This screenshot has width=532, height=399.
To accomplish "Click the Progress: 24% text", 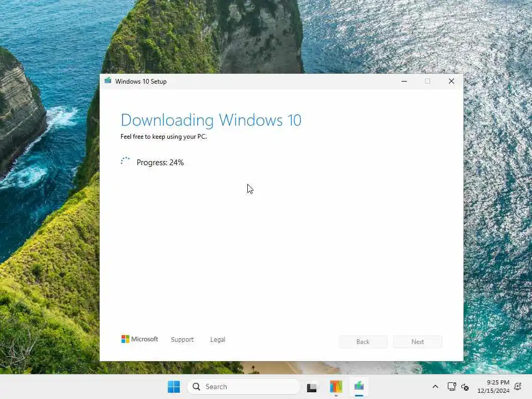I will click(x=160, y=163).
